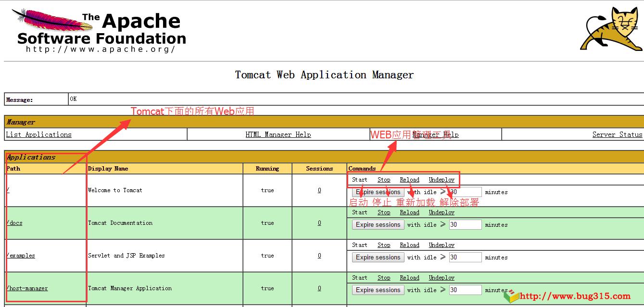
Task: Click the Start text in /docs row
Action: click(x=359, y=212)
